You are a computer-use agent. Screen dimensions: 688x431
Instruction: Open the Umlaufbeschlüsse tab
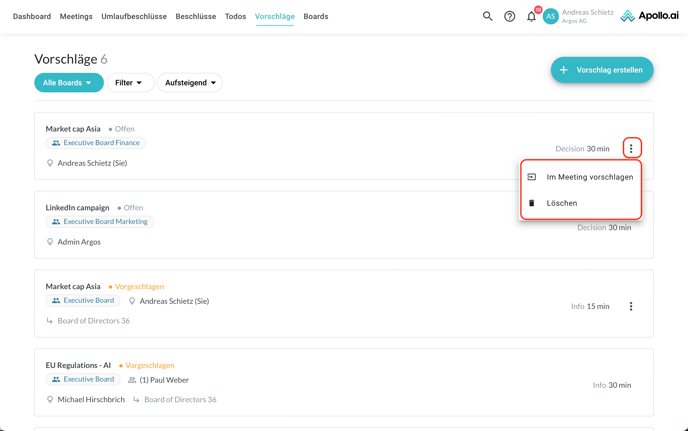pos(134,16)
